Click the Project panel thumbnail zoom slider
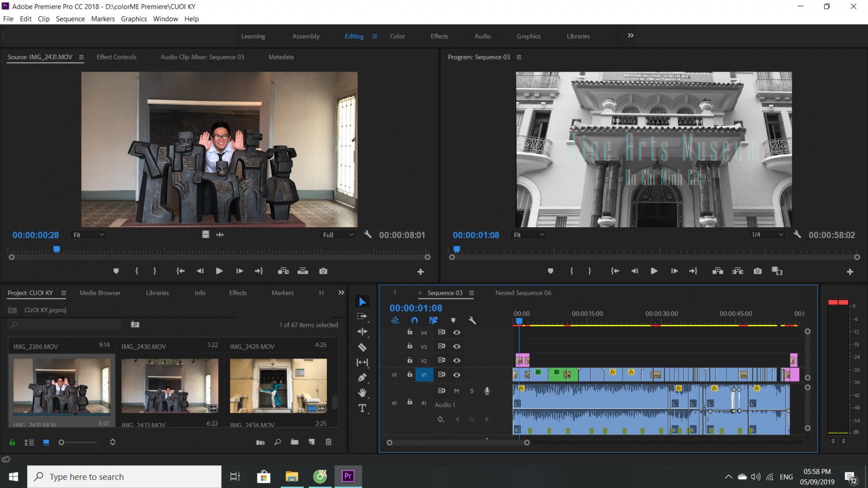Viewport: 868px width, 488px height. pos(78,442)
